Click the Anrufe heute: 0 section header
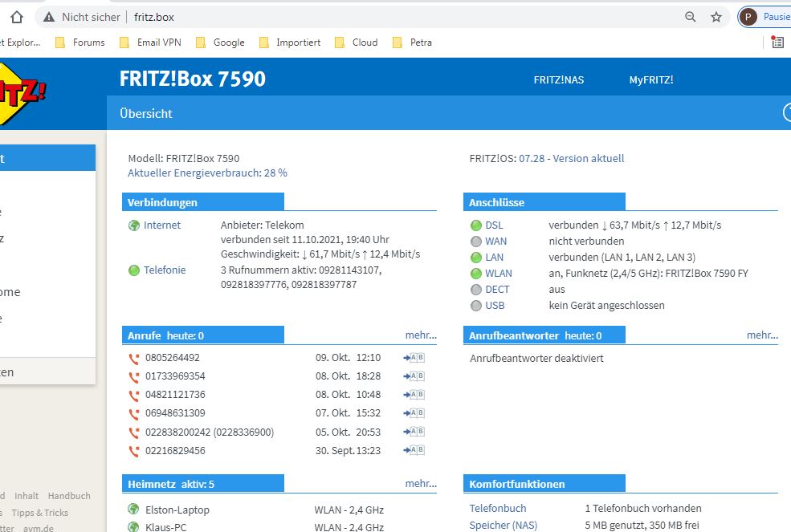791x532 pixels. pyautogui.click(x=203, y=335)
